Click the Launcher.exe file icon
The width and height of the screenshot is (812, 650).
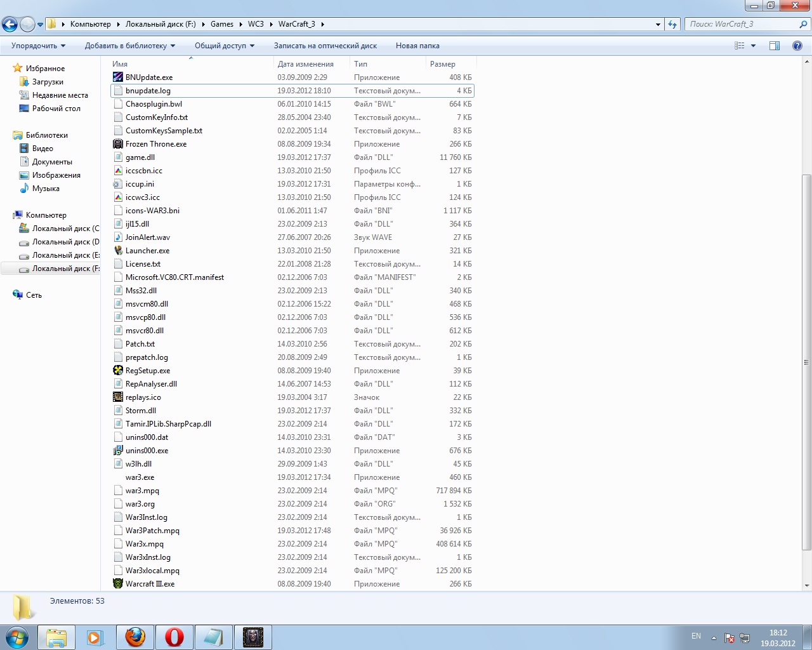[x=118, y=251]
